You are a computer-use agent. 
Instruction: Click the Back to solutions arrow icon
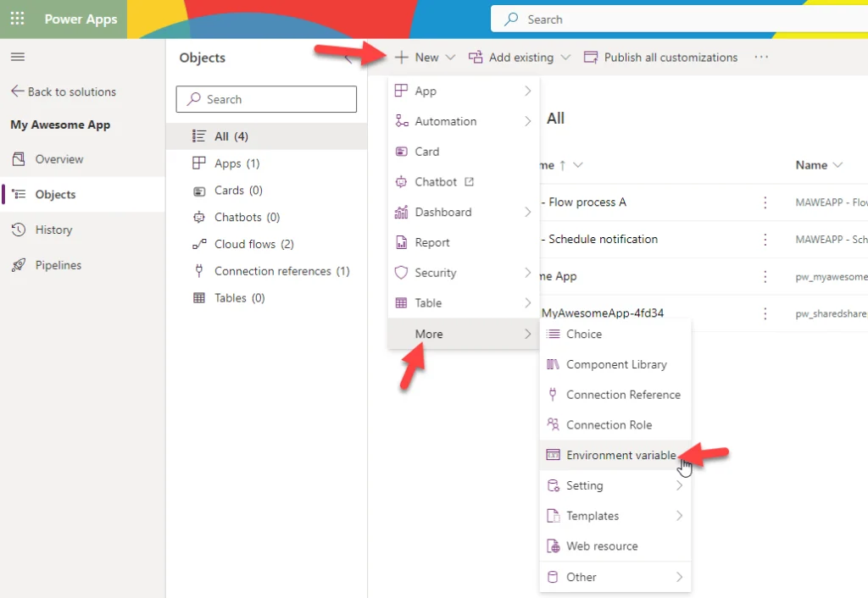[18, 91]
